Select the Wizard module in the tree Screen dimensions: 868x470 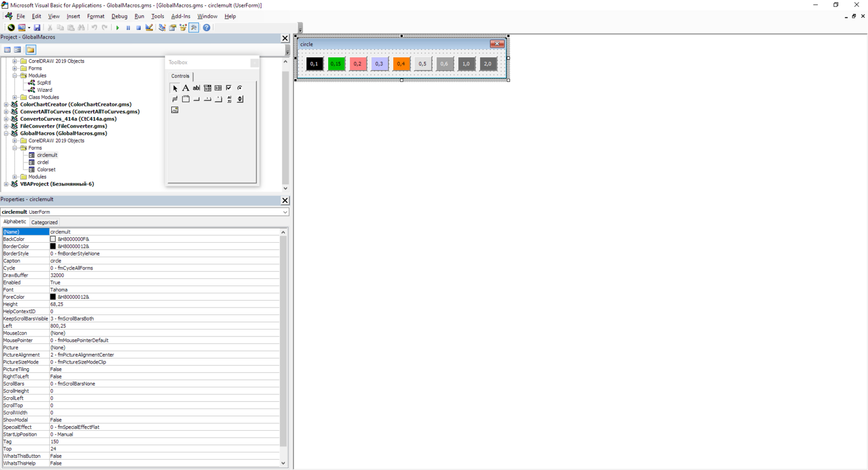pyautogui.click(x=45, y=90)
